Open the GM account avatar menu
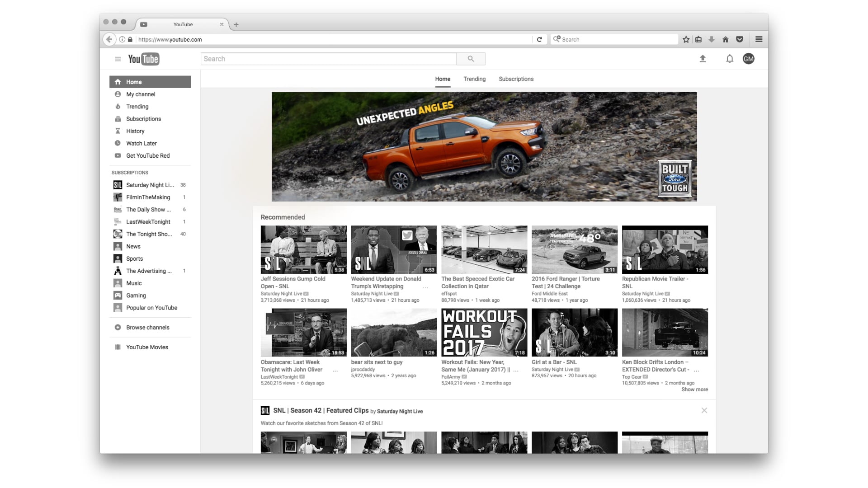 [749, 58]
